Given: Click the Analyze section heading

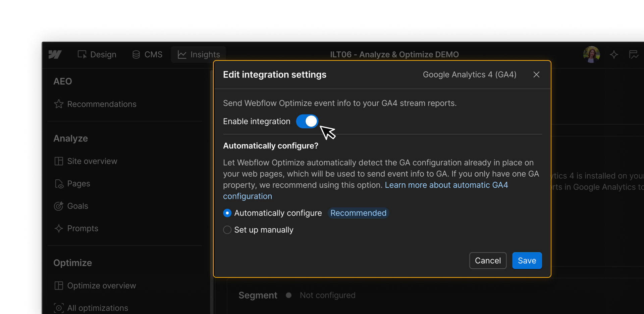Looking at the screenshot, I should (70, 138).
